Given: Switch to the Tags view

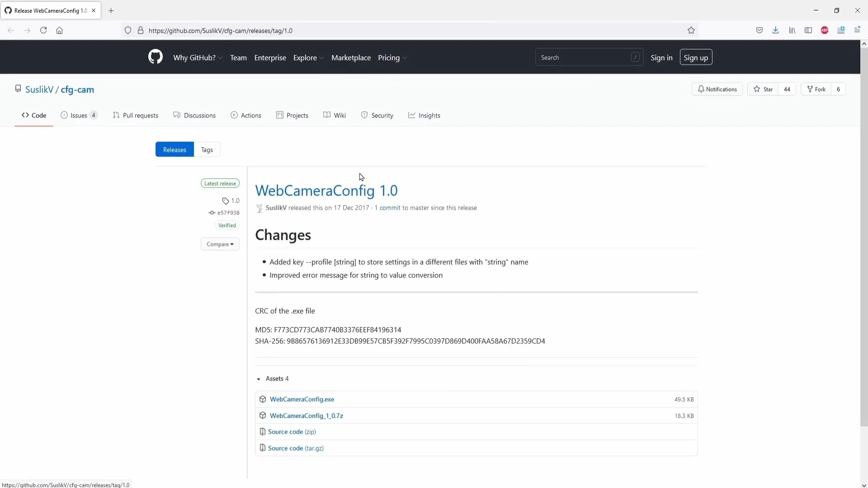Looking at the screenshot, I should (207, 150).
